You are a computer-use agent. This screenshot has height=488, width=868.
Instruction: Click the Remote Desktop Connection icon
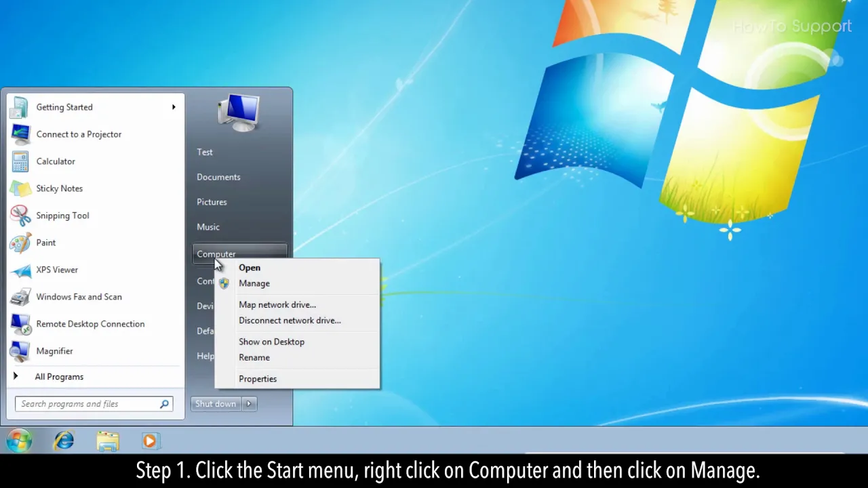click(20, 324)
